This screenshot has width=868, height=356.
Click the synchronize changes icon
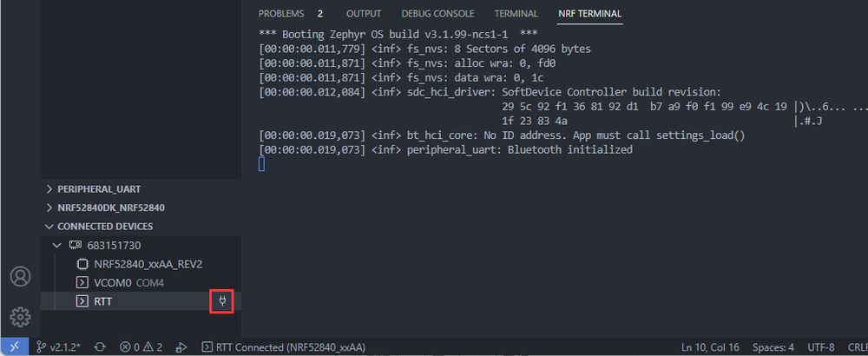[x=100, y=346]
